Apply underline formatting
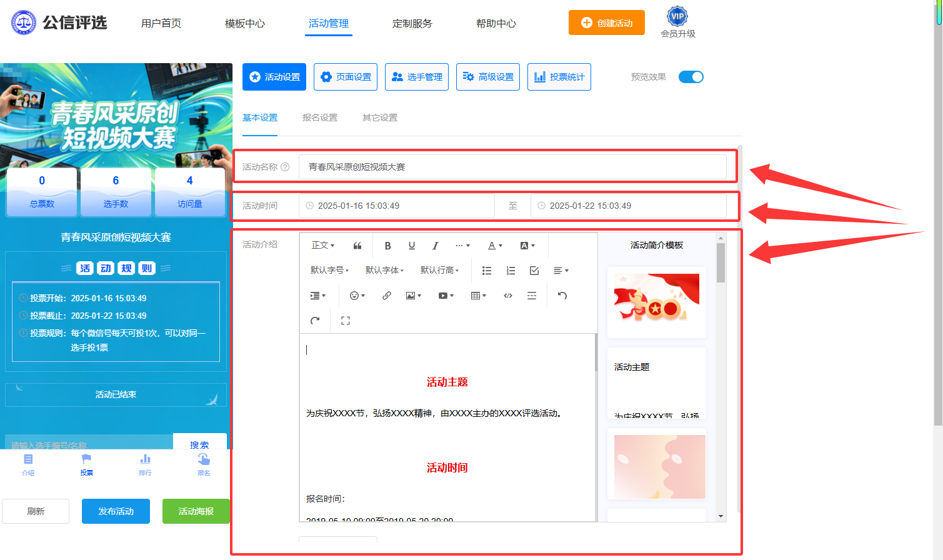The image size is (943, 560). 412,246
